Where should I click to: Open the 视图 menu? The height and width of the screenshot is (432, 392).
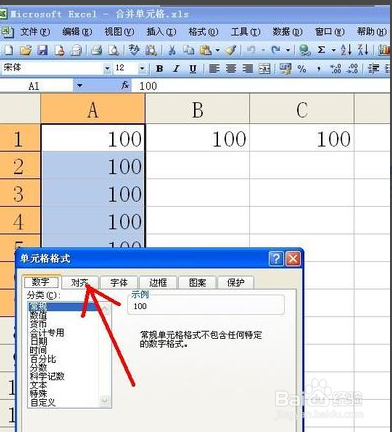pyautogui.click(x=119, y=32)
